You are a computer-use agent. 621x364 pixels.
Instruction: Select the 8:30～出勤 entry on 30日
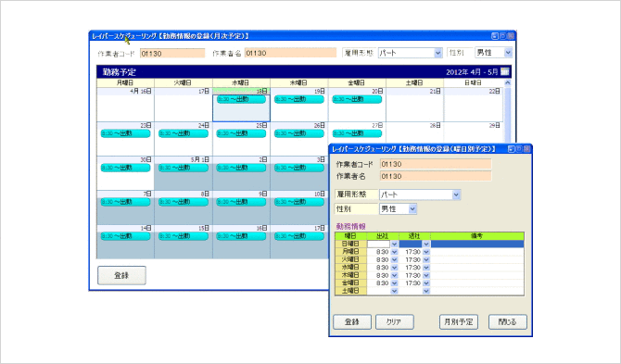click(125, 168)
